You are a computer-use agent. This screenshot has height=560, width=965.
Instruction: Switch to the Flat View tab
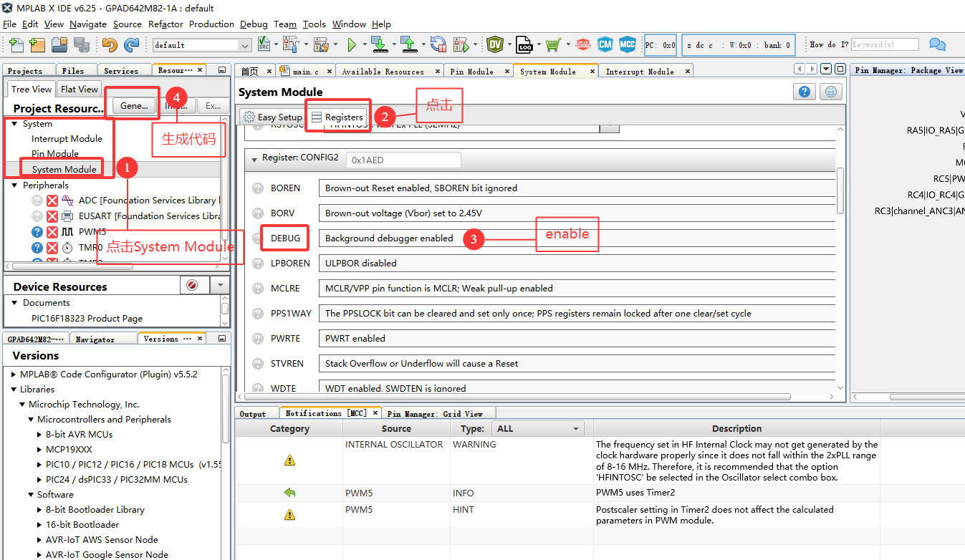pos(80,90)
